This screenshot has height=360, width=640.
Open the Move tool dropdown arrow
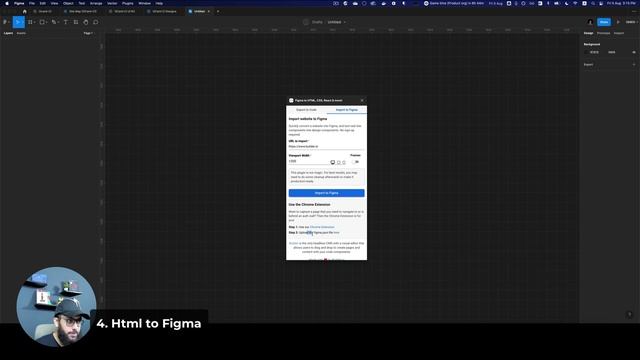coord(22,22)
